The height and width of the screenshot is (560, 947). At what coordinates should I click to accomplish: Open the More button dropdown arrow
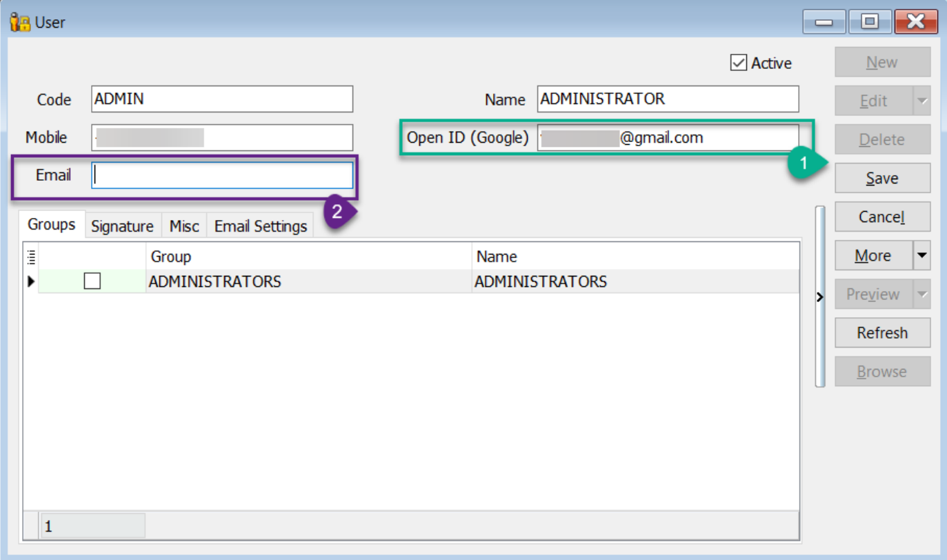tap(921, 256)
